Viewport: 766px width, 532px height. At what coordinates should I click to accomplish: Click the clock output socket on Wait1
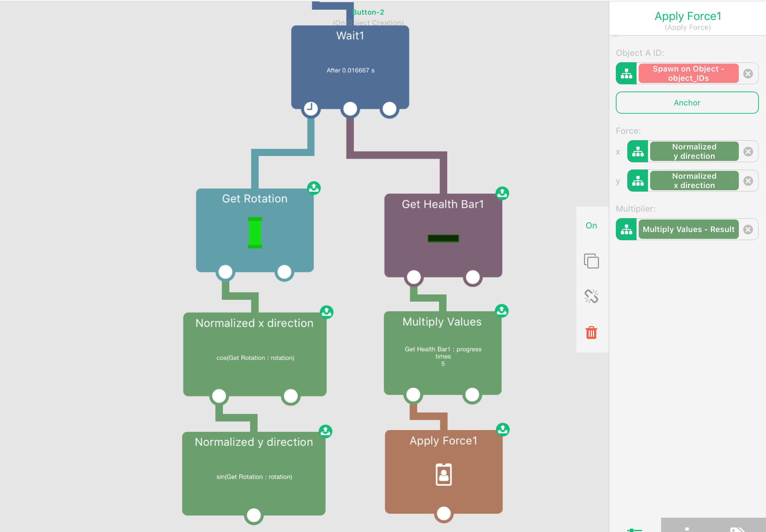[x=310, y=108]
